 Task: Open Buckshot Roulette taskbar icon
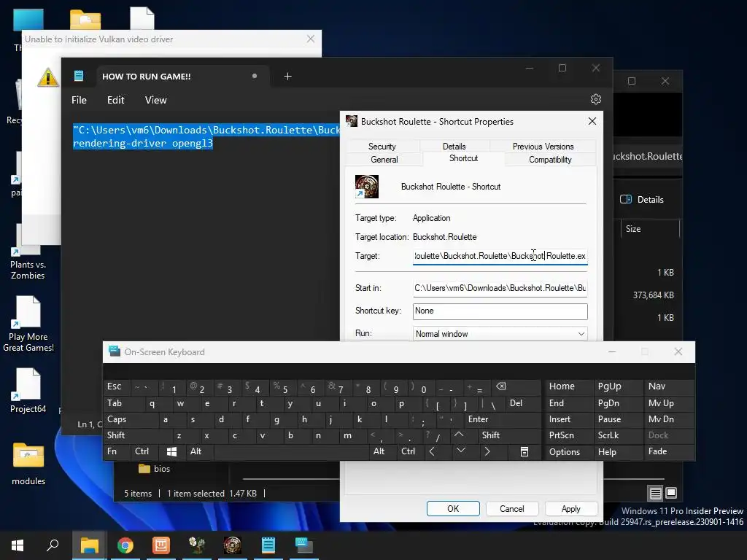coord(233,545)
